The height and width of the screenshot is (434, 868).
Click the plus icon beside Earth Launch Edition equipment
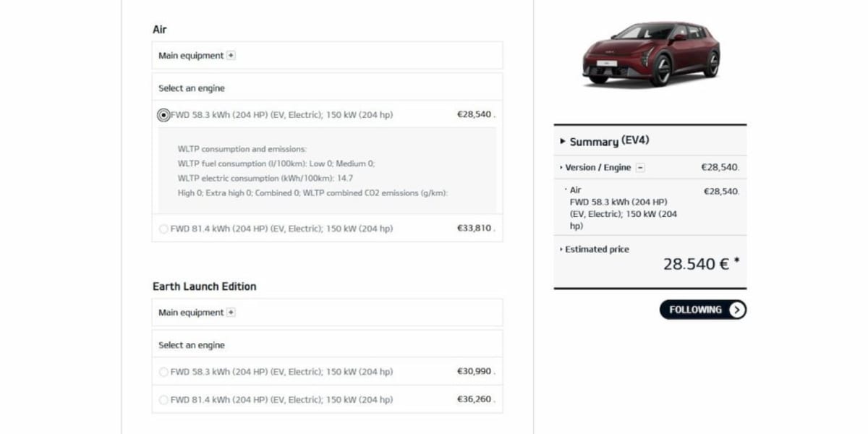(x=230, y=312)
